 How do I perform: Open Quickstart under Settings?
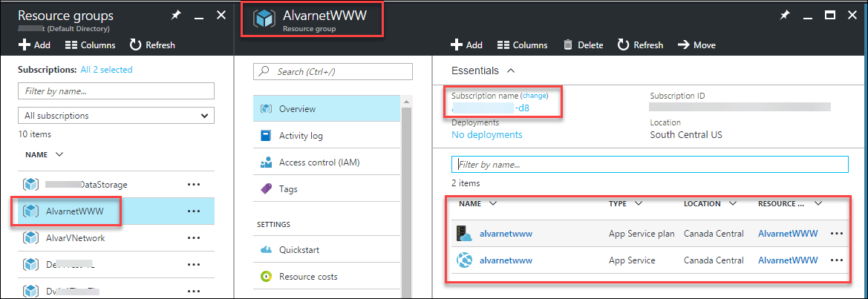point(327,250)
